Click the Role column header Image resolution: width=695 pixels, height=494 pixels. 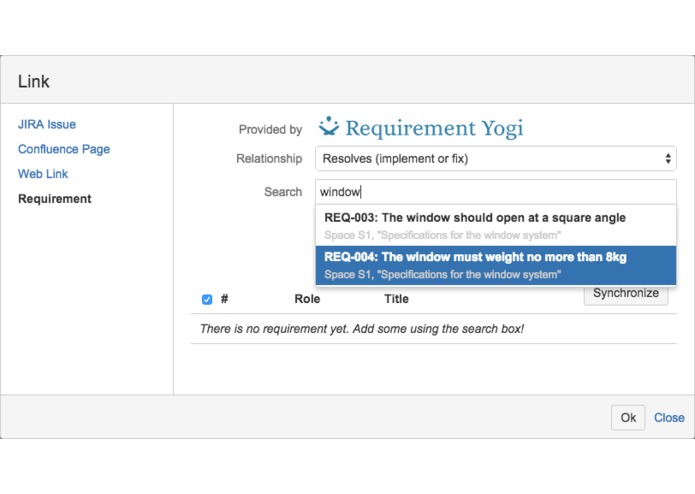coord(307,299)
